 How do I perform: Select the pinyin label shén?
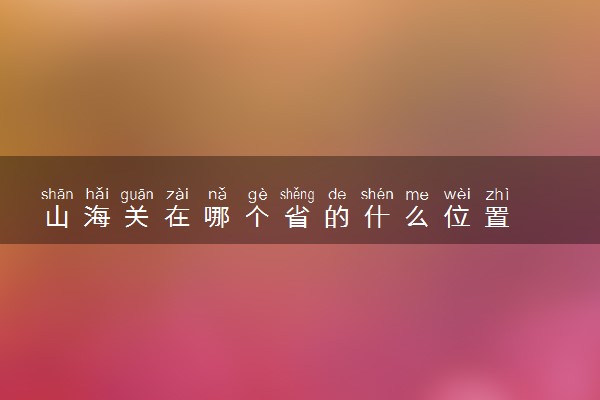[377, 194]
